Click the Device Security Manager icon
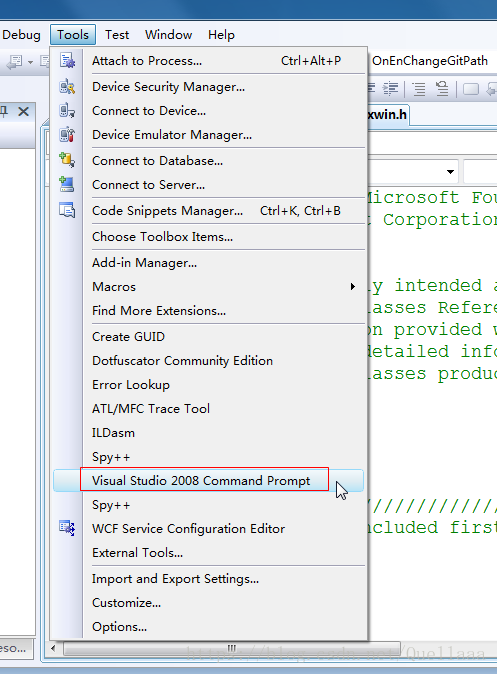 (x=67, y=86)
